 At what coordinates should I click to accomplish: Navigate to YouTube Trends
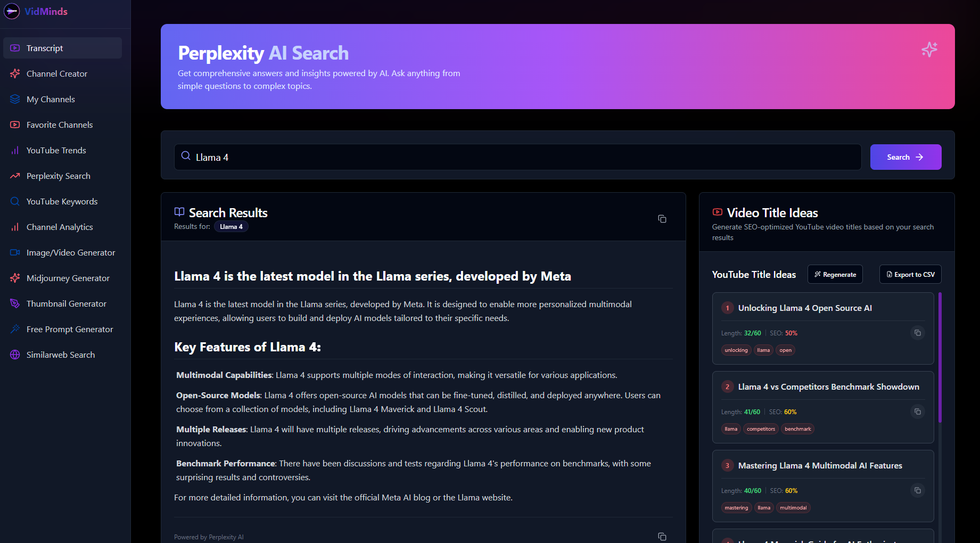pos(62,150)
